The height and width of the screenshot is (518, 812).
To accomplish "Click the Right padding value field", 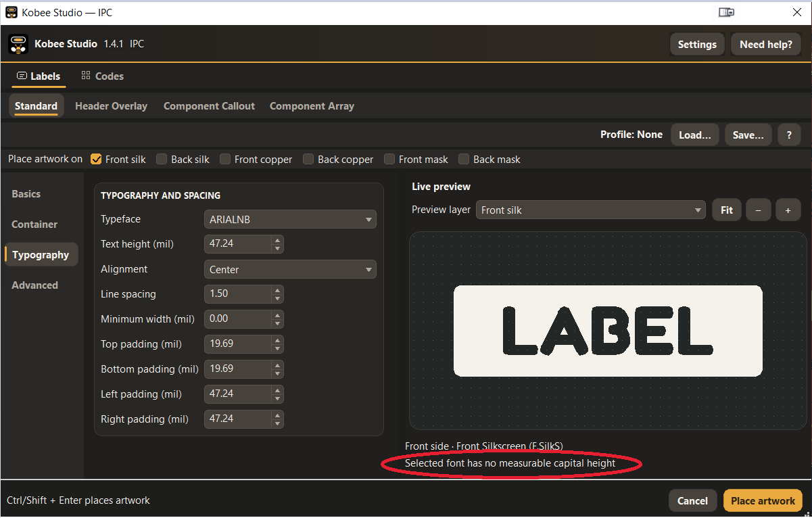I will [x=238, y=419].
